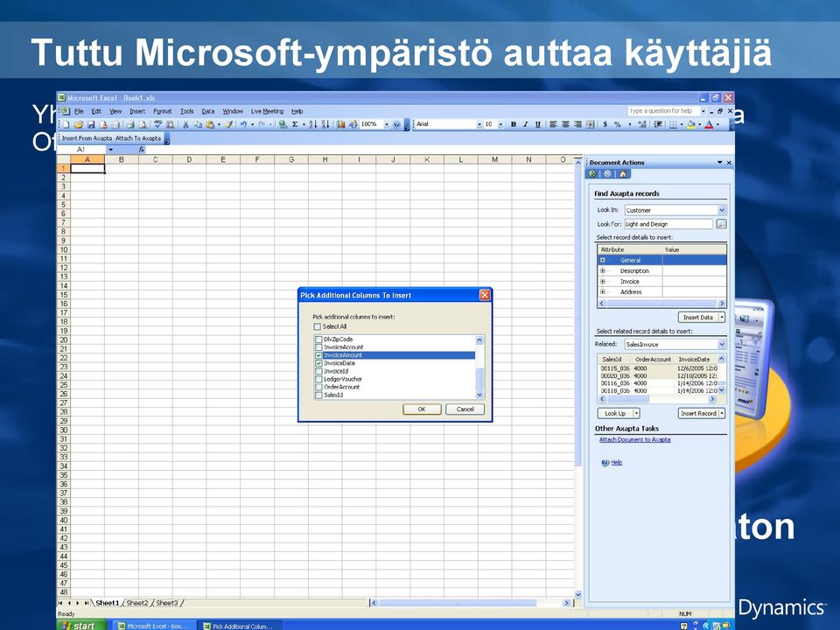
Task: Check the LedgerVoucher checkbox
Action: click(318, 379)
